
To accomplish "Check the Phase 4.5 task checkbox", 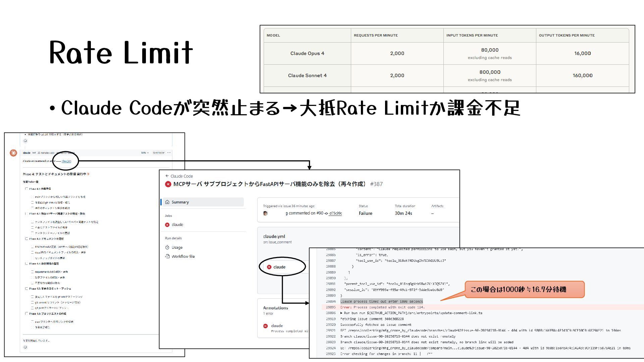I will pyautogui.click(x=26, y=289).
